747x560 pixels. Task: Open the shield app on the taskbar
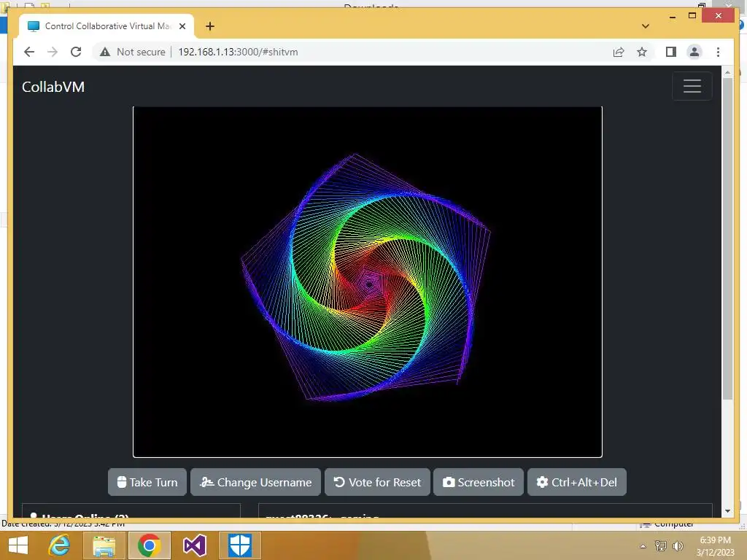coord(239,545)
